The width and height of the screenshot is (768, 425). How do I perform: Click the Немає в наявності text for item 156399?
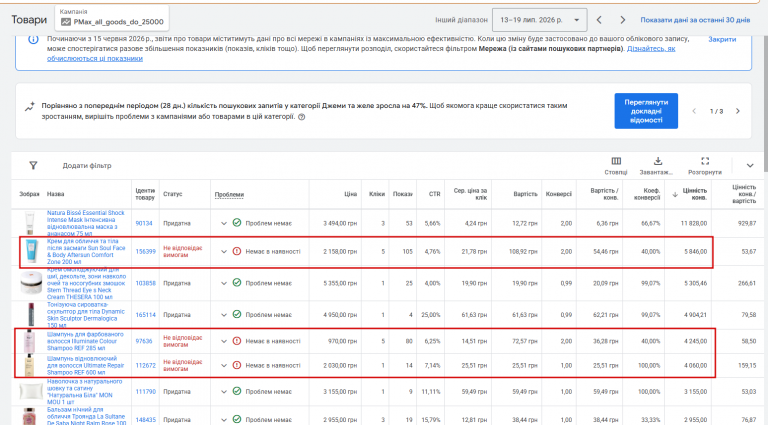point(273,252)
